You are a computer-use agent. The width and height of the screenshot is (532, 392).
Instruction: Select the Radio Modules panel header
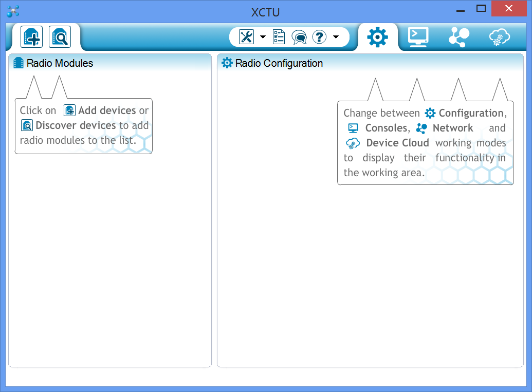pos(60,63)
